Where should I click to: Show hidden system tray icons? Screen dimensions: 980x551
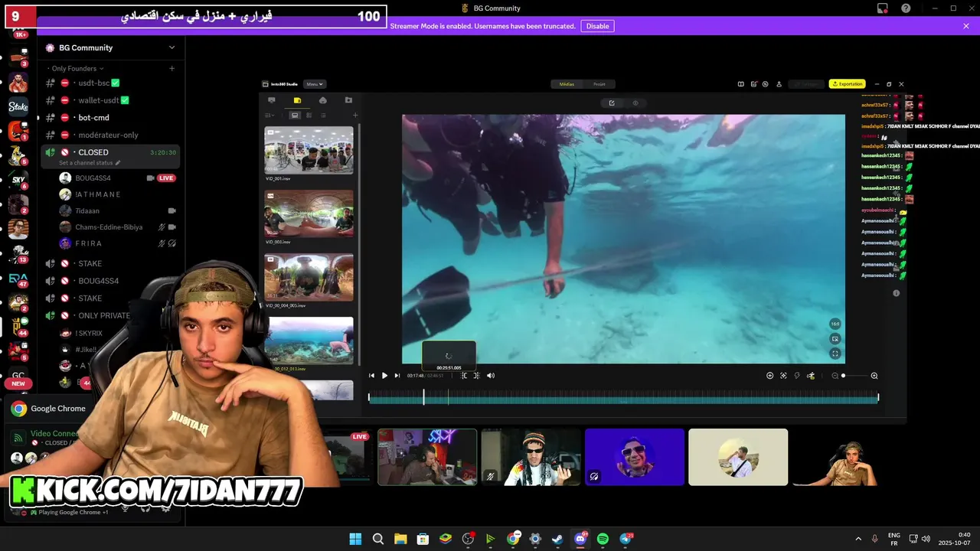858,539
